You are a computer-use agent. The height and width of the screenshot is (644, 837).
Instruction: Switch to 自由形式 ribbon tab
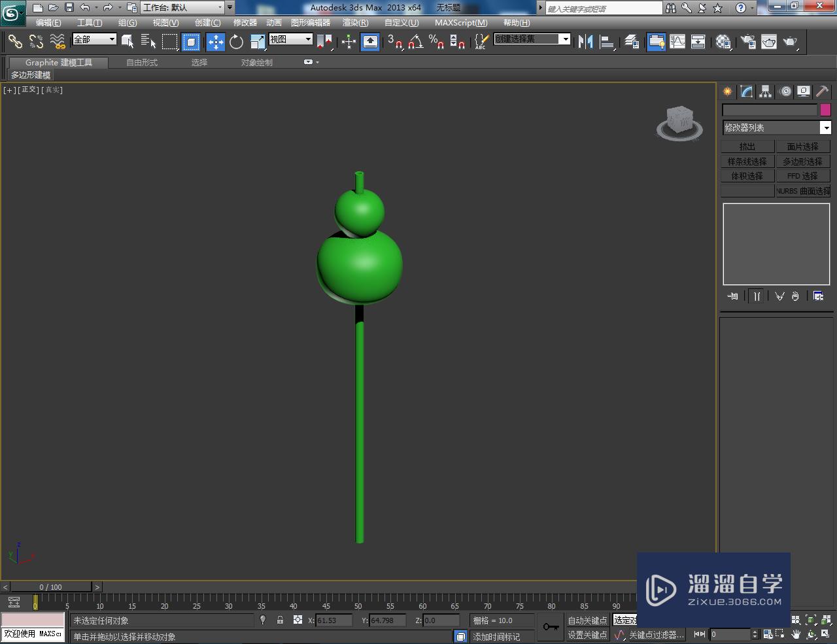coord(142,63)
